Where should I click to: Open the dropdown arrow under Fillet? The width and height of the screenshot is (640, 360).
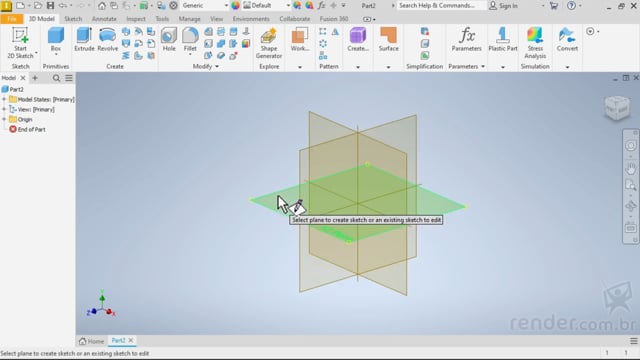[190, 54]
